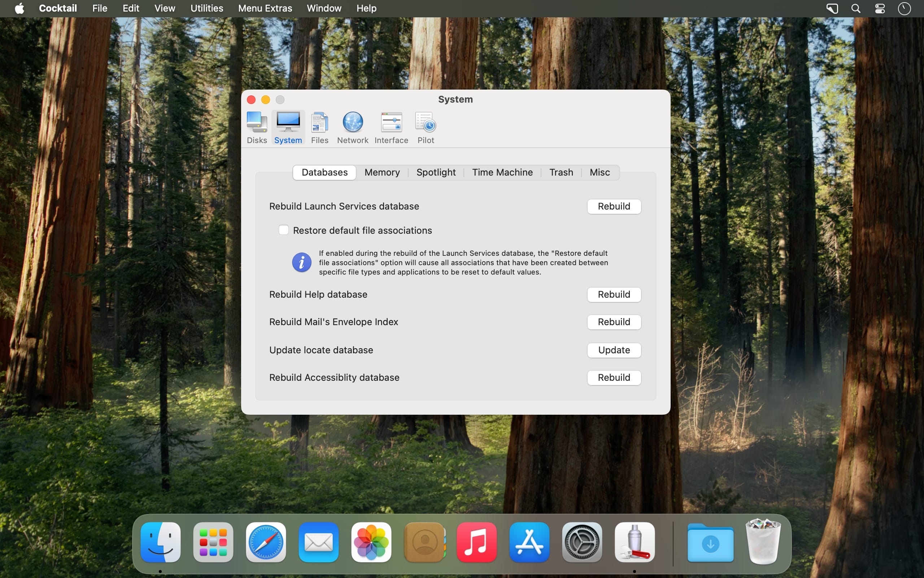This screenshot has width=924, height=578.
Task: Open the Menu Extras menu
Action: tap(265, 8)
